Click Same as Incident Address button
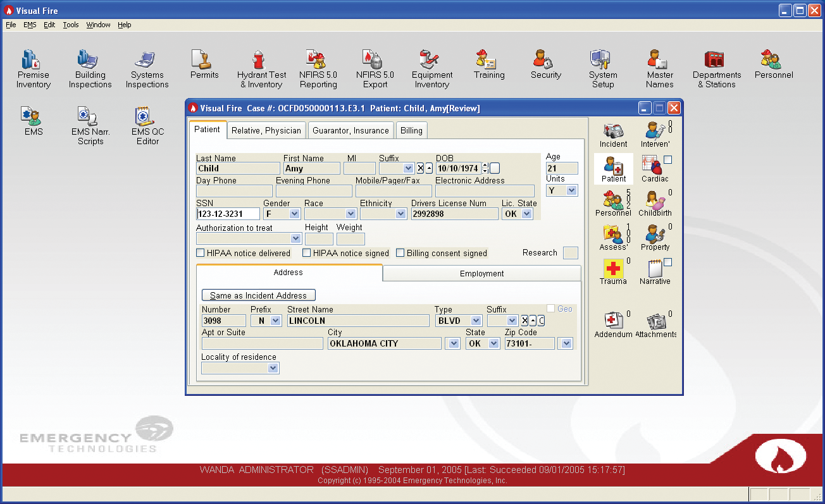 pyautogui.click(x=258, y=295)
